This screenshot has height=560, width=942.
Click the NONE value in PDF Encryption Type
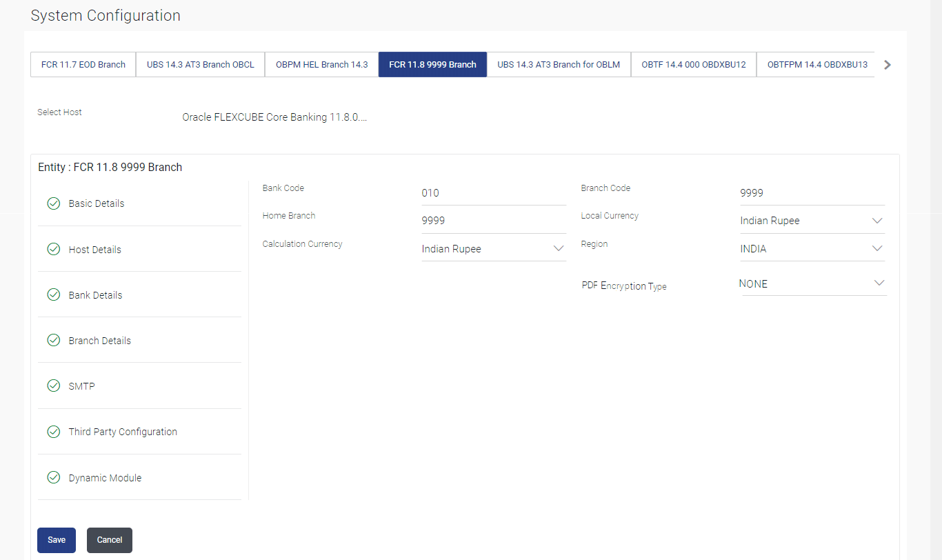[x=753, y=283]
